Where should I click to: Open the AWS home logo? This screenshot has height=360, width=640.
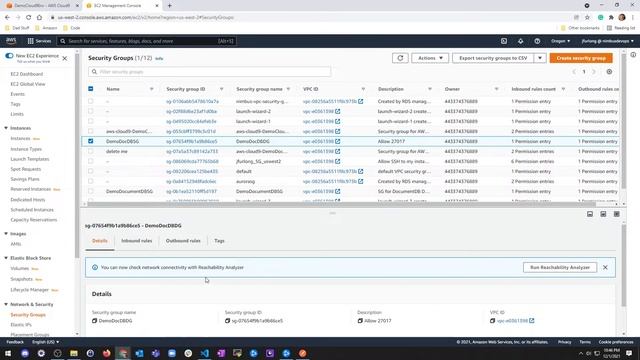[x=11, y=41]
